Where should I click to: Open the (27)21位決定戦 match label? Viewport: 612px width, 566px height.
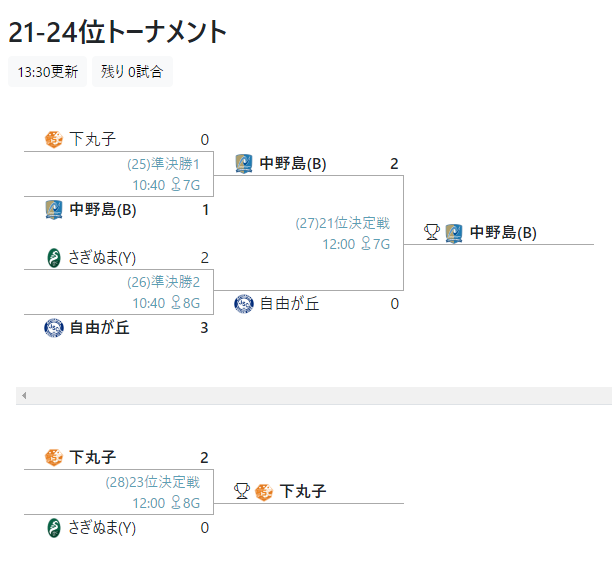pos(342,223)
